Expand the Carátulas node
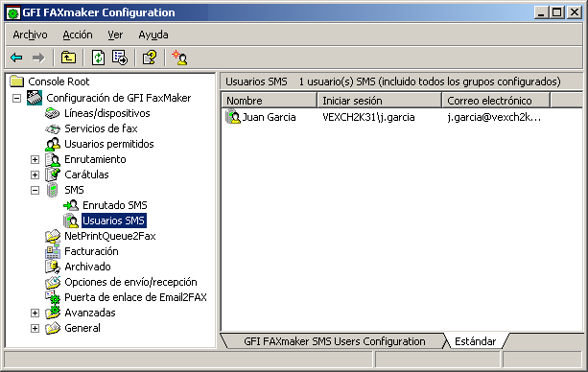Image resolution: width=588 pixels, height=372 pixels. click(x=35, y=175)
